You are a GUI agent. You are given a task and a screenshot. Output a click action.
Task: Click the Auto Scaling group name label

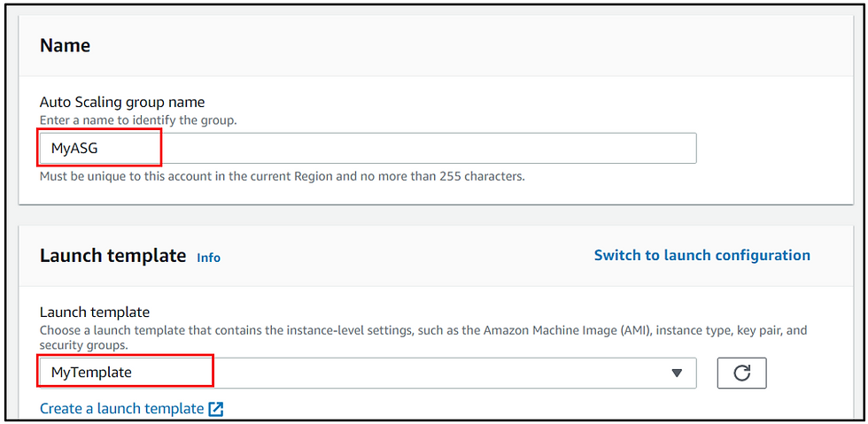point(122,103)
